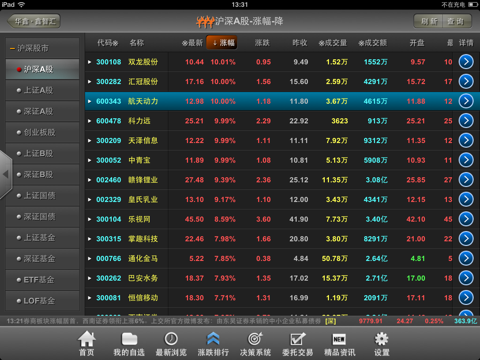Tap stock name 乐视网

tap(139, 219)
